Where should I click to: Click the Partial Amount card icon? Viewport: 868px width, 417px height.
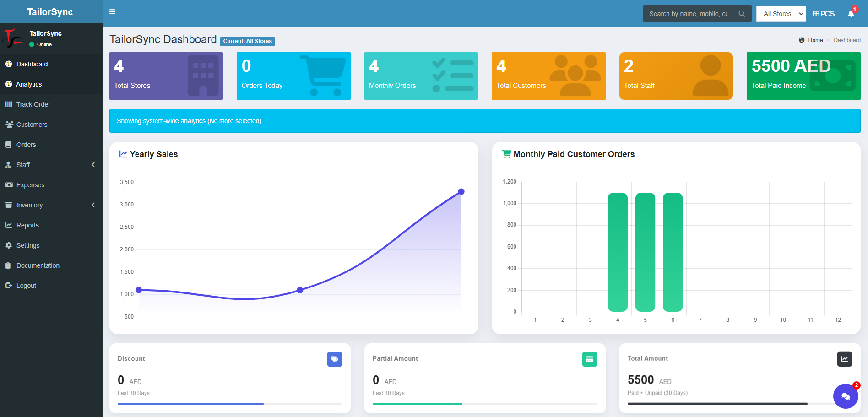(x=590, y=359)
